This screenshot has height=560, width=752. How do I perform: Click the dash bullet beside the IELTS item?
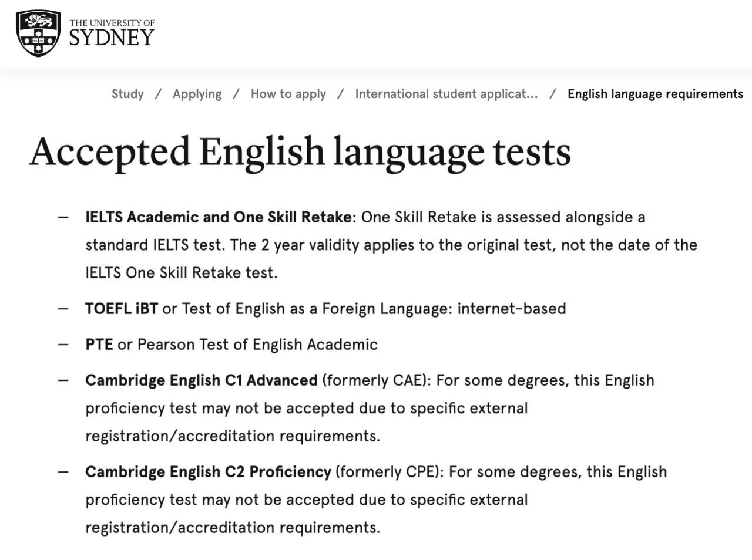click(63, 217)
